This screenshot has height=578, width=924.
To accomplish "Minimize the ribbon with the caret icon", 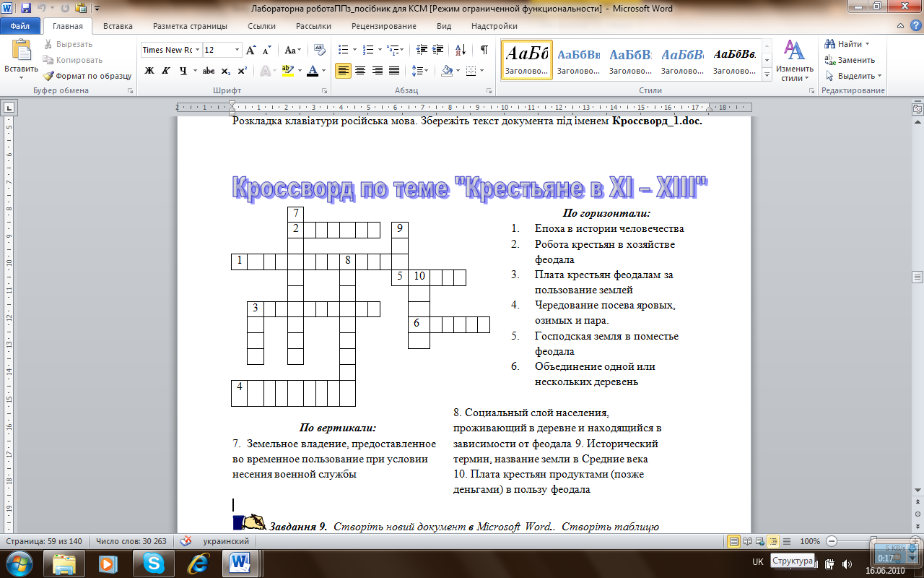I will 900,26.
